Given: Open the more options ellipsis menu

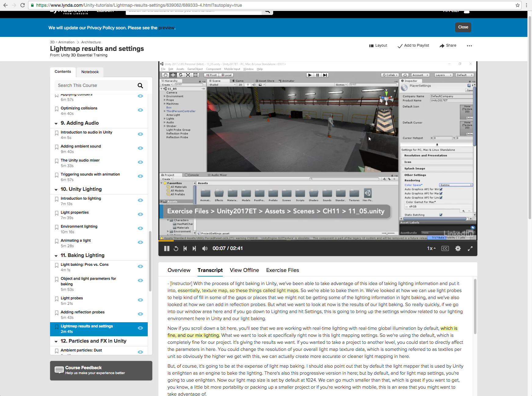Looking at the screenshot, I should click(469, 46).
